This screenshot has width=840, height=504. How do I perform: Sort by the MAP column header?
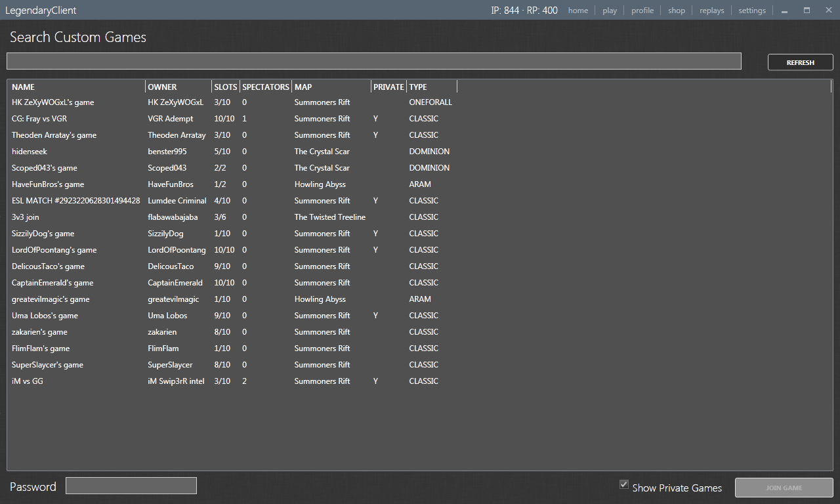[x=331, y=87]
